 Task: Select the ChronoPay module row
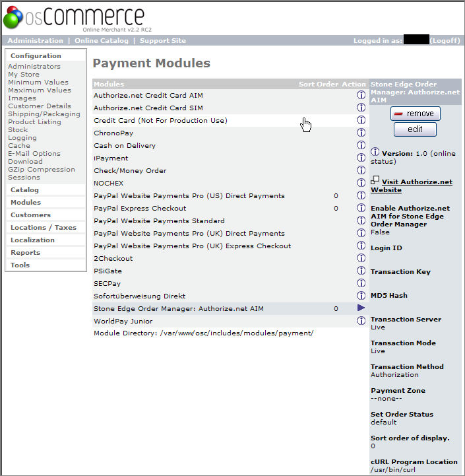[231, 133]
